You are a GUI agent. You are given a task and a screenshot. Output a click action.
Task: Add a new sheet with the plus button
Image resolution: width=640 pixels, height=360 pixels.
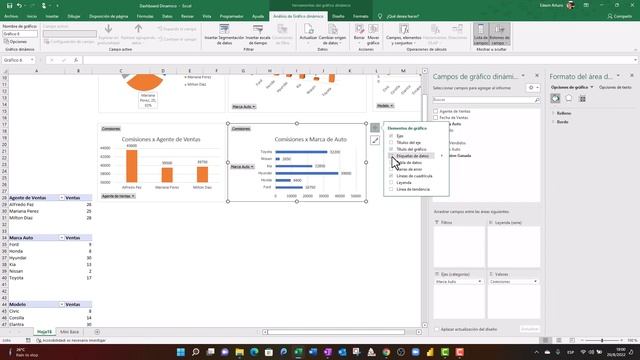pos(97,332)
